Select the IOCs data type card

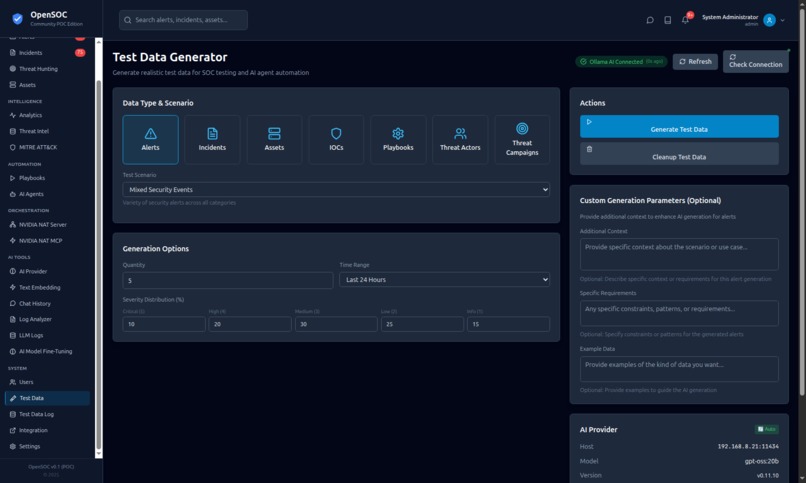click(336, 140)
